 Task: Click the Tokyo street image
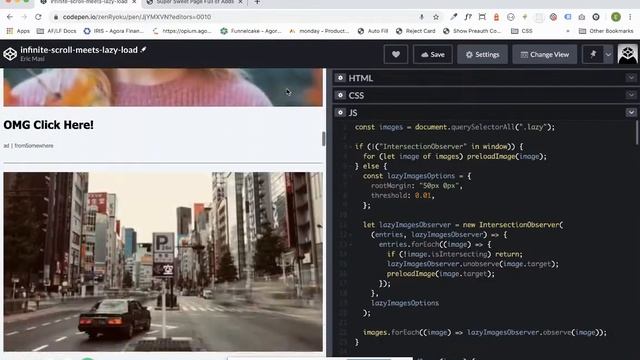pos(163,262)
